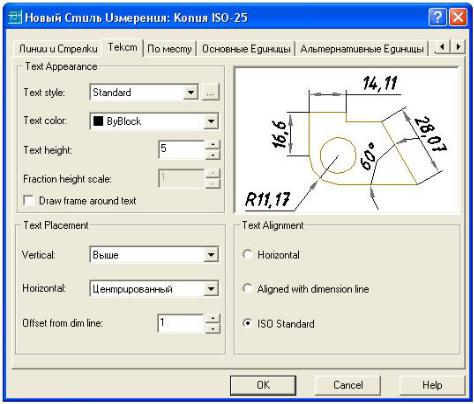Increase Offset from dim line value
The image size is (474, 404).
pyautogui.click(x=213, y=318)
